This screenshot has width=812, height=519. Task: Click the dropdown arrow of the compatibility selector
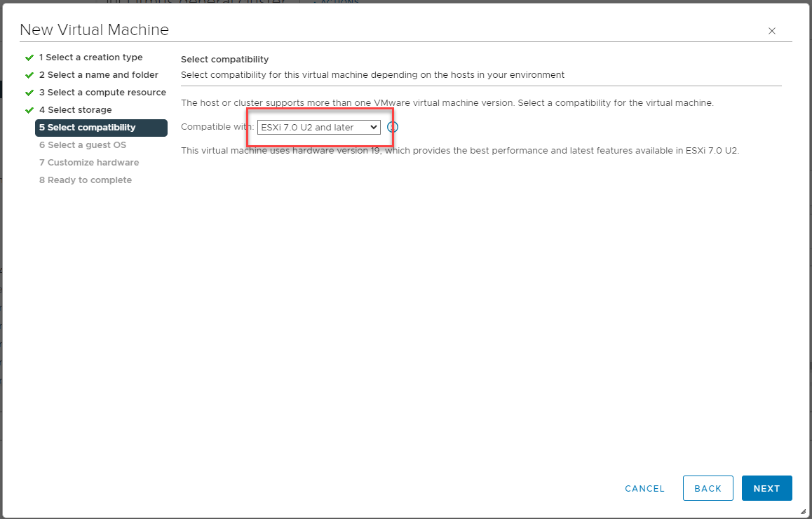[374, 127]
